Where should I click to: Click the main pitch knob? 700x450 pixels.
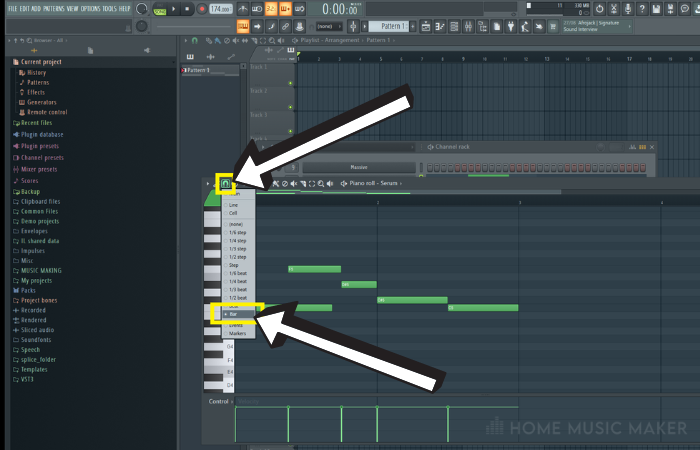click(x=142, y=26)
